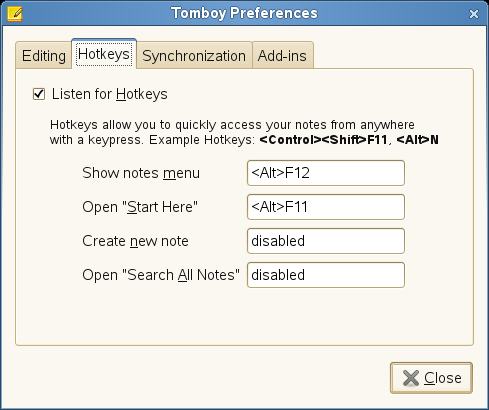Open the Synchronization tab
This screenshot has width=489, height=410.
point(194,56)
